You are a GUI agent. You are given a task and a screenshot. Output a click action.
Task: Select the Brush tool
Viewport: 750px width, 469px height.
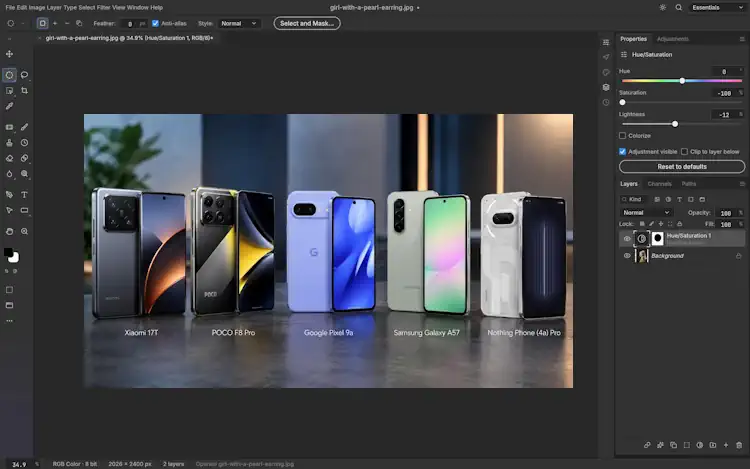24,127
